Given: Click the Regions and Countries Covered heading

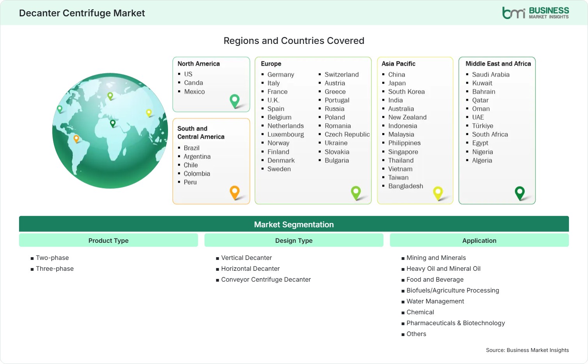Looking at the screenshot, I should pos(294,41).
